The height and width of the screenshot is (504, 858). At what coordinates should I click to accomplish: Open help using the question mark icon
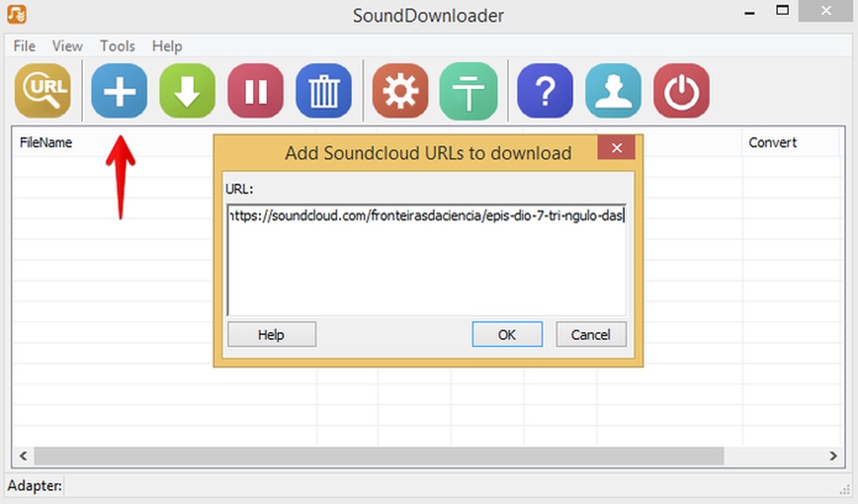(545, 90)
